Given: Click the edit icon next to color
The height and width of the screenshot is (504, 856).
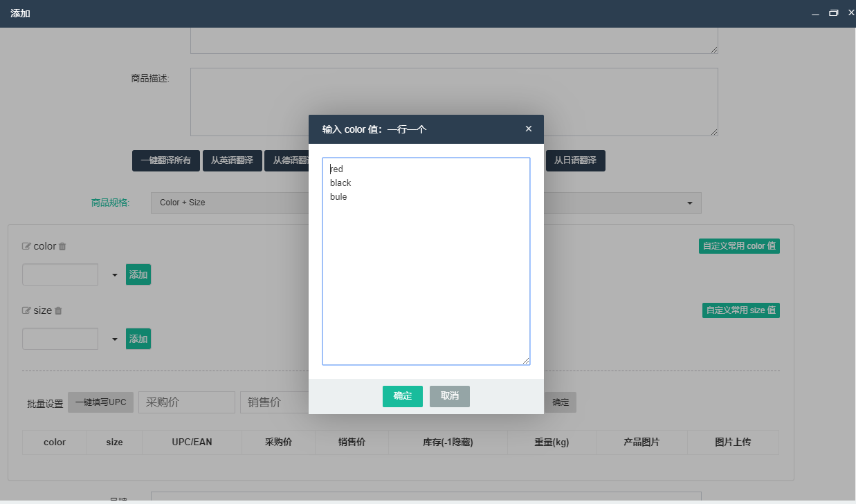Looking at the screenshot, I should tap(26, 246).
